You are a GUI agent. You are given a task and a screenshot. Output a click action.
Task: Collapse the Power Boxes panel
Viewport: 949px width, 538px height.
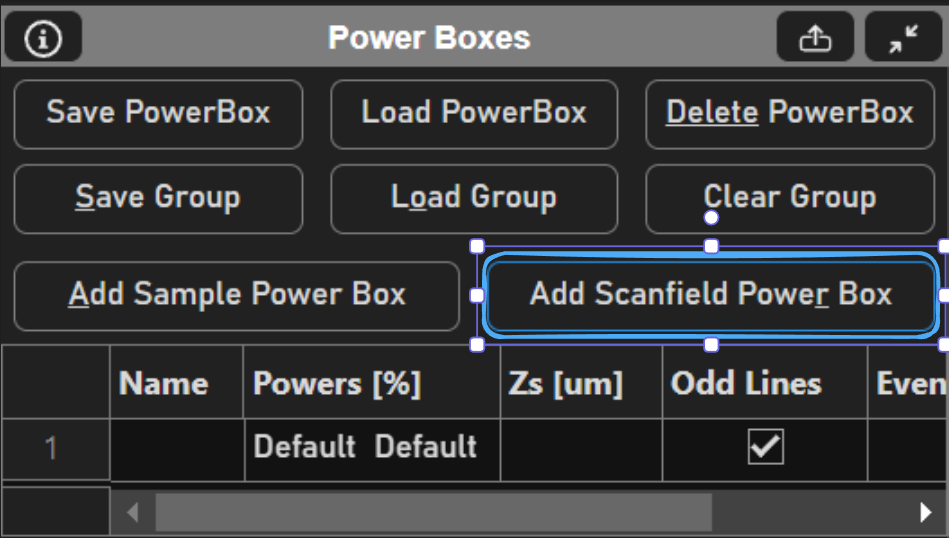904,39
